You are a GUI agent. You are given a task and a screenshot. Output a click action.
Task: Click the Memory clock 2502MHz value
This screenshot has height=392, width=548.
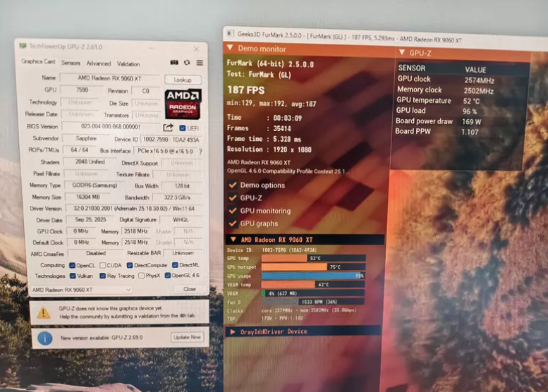tap(478, 91)
